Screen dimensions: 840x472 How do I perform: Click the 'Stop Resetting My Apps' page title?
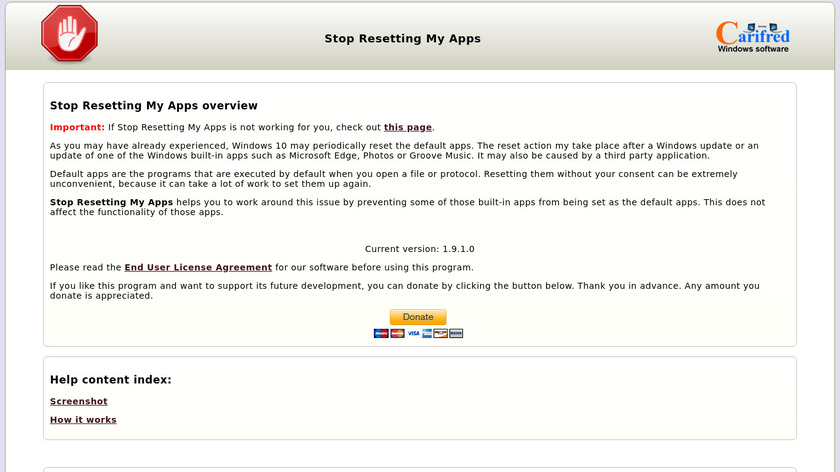402,39
